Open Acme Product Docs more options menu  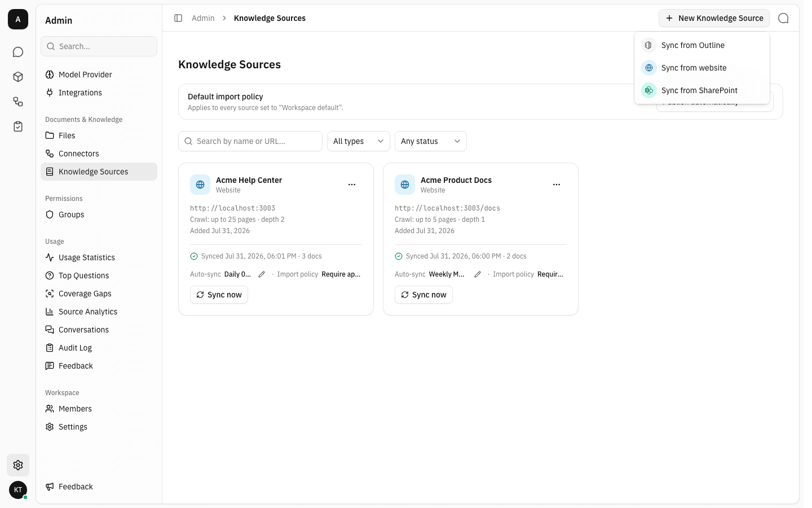tap(557, 185)
